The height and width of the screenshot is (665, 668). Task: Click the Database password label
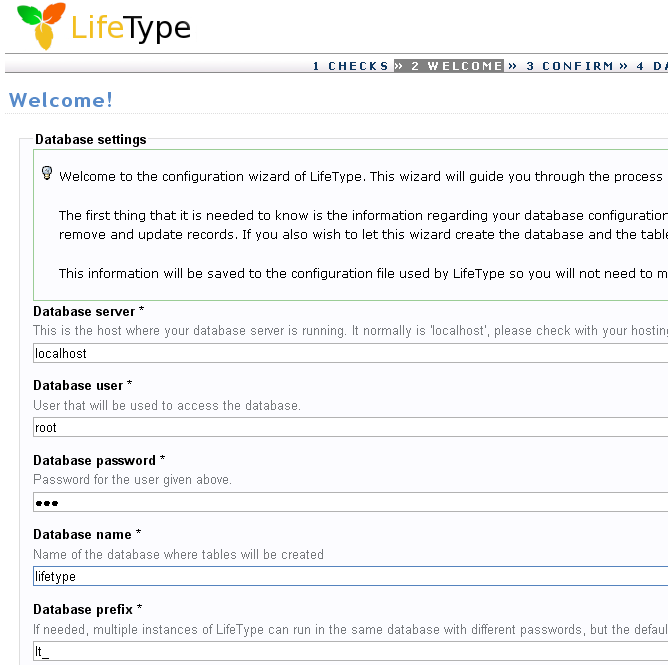click(x=99, y=461)
